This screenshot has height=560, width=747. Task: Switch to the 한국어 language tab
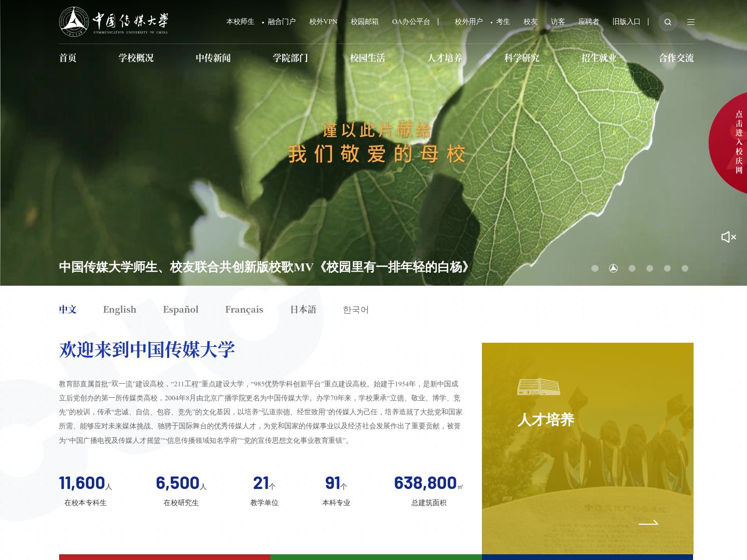point(356,310)
